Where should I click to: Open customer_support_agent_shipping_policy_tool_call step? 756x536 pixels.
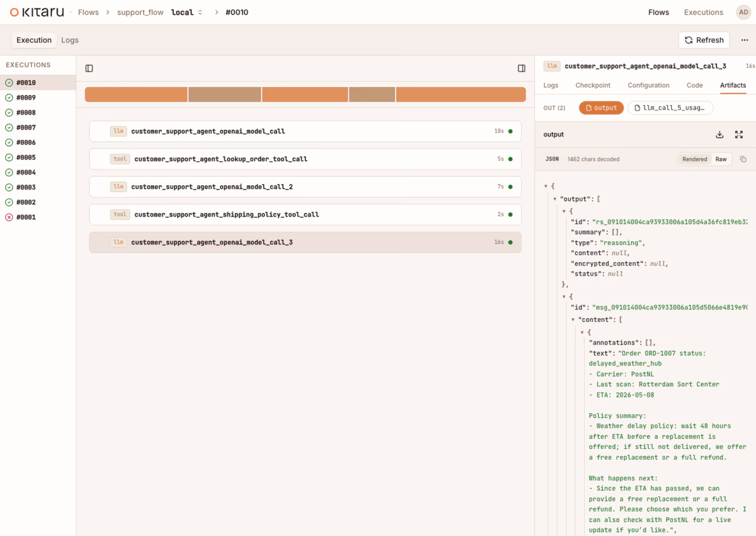306,215
